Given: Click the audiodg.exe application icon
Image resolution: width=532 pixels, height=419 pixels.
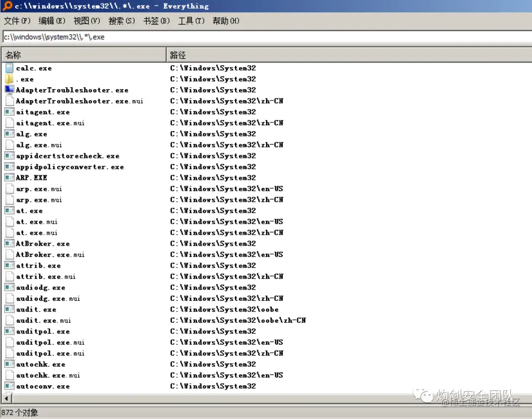Looking at the screenshot, I should [9, 287].
